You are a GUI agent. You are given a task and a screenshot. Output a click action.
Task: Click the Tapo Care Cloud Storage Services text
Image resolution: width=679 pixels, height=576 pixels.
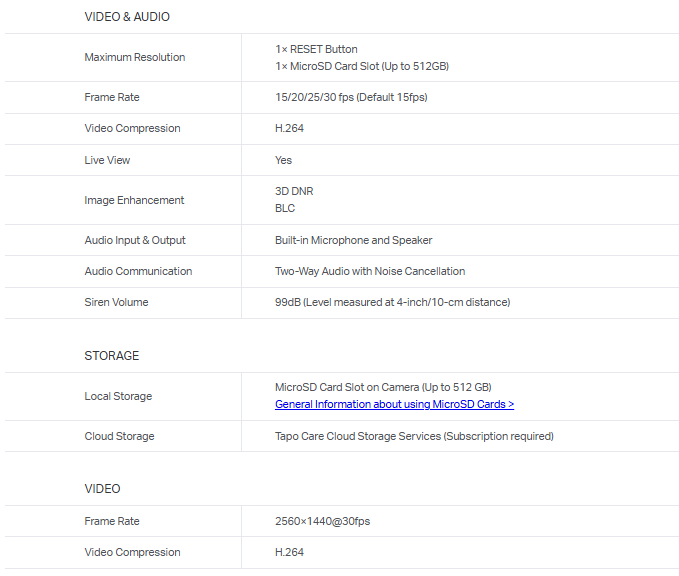tap(414, 436)
